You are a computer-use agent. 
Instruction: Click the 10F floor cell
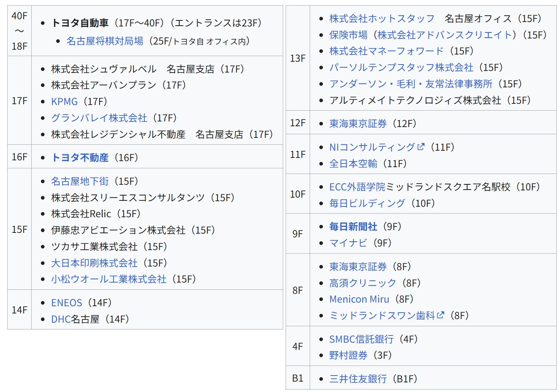[298, 194]
